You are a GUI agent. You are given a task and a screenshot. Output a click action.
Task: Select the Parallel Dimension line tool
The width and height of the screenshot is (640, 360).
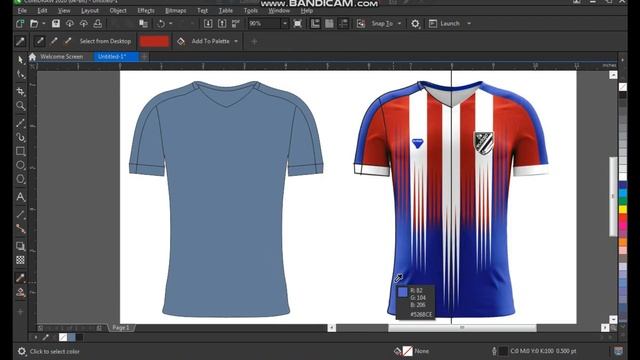tap(20, 214)
